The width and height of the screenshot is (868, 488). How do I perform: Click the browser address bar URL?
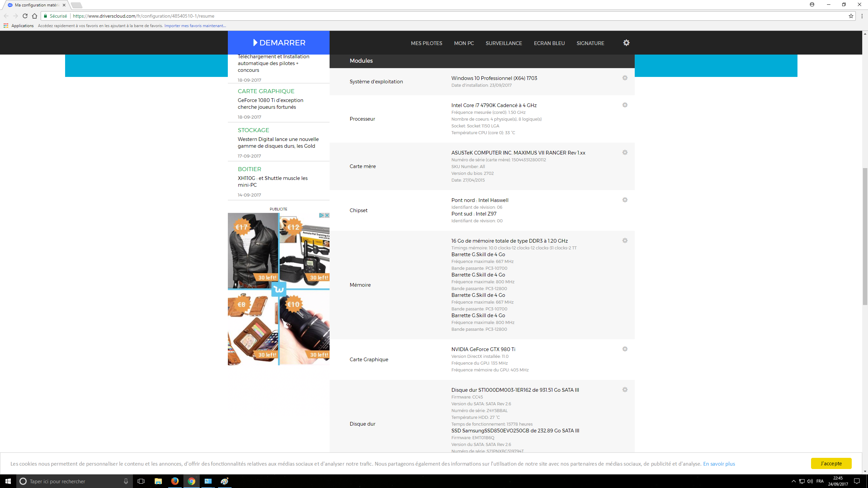(143, 16)
